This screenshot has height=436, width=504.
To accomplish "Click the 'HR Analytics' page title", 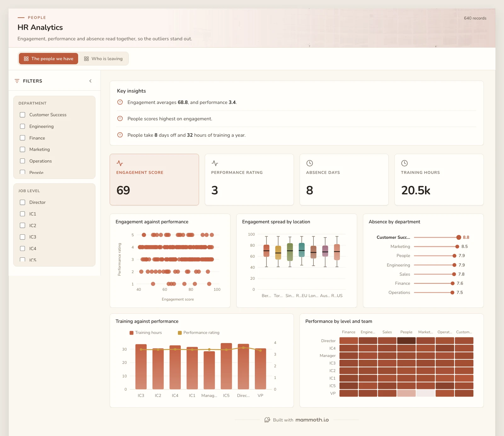I will pyautogui.click(x=40, y=27).
